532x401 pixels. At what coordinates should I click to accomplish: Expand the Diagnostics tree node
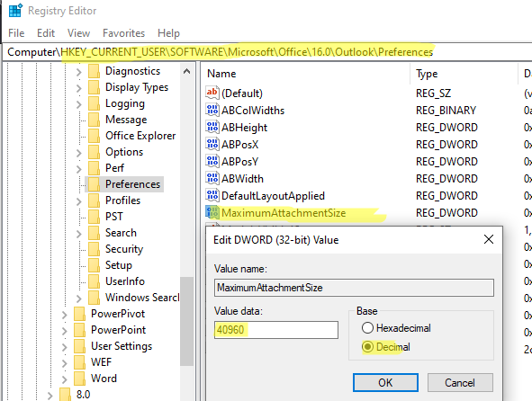78,72
